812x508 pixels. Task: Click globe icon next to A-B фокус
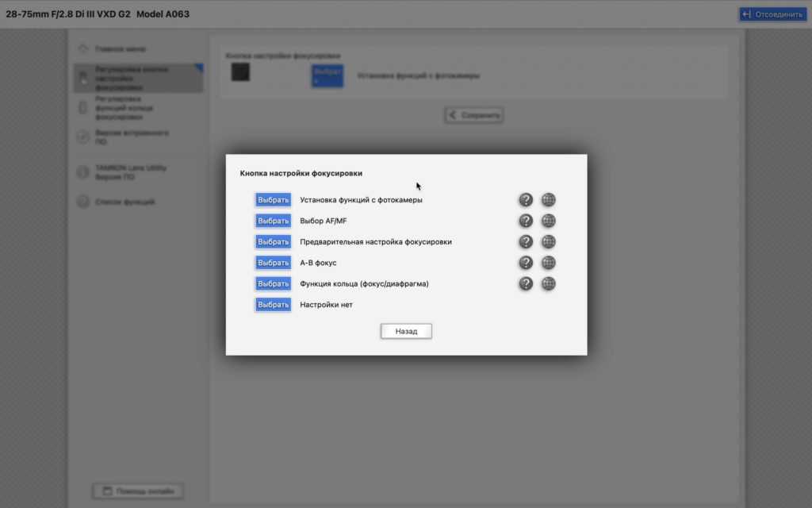click(x=548, y=263)
